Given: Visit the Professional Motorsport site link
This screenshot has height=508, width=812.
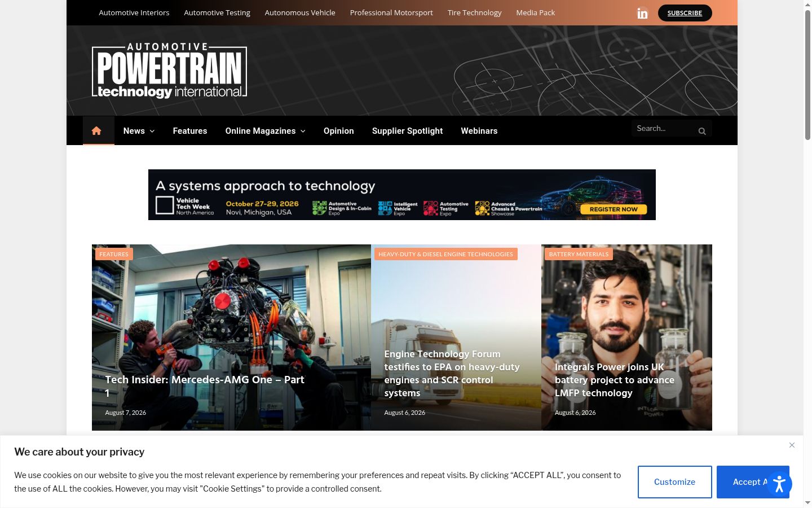Looking at the screenshot, I should (391, 12).
